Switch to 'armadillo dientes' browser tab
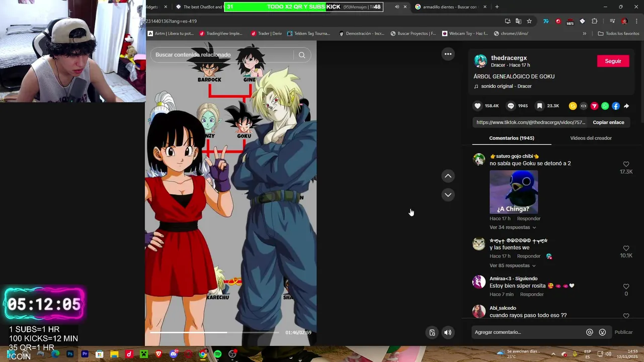This screenshot has width=644, height=362. coord(450,7)
